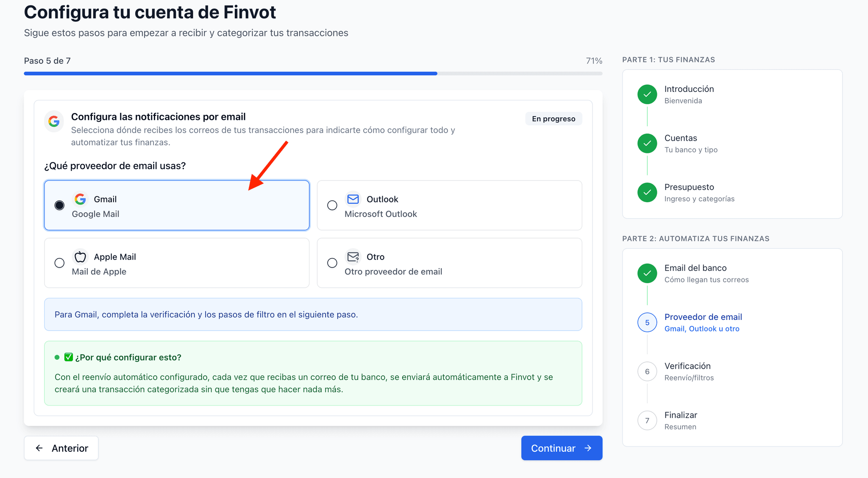Click the Apple Mail apple icon
The image size is (868, 478).
pyautogui.click(x=80, y=256)
